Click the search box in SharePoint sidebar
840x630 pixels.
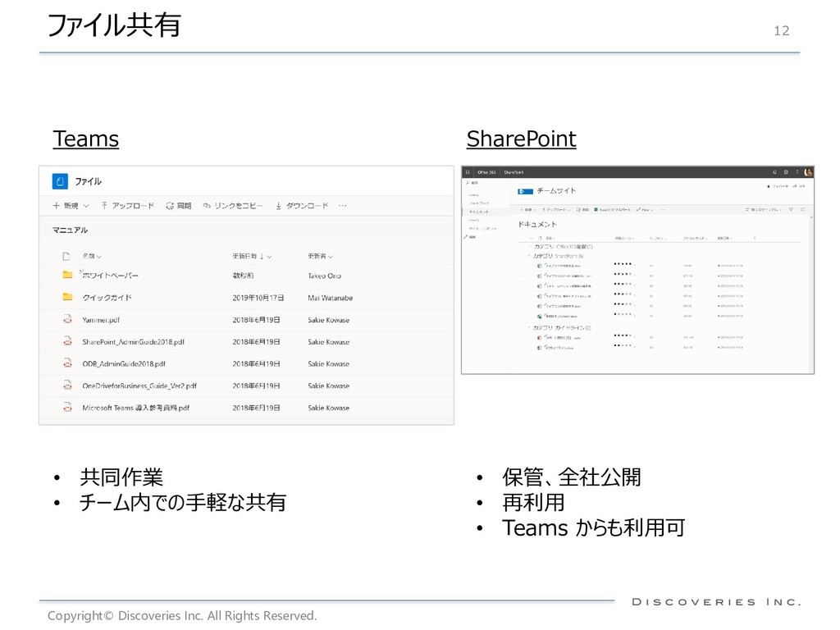tap(486, 183)
